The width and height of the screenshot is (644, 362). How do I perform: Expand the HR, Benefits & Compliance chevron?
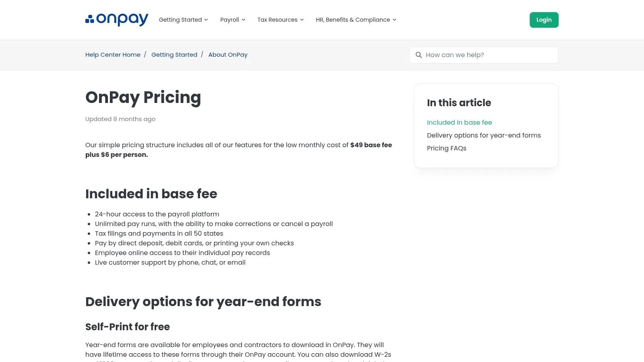394,20
